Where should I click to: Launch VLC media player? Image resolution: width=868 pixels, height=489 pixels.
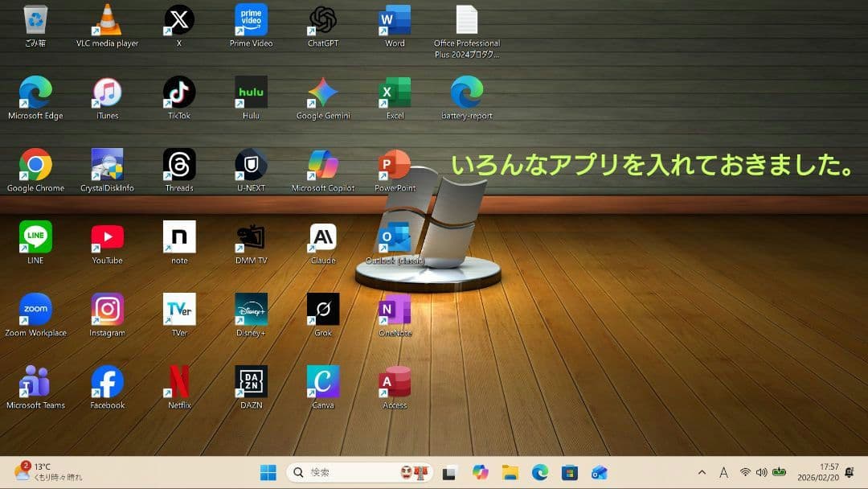tap(107, 20)
